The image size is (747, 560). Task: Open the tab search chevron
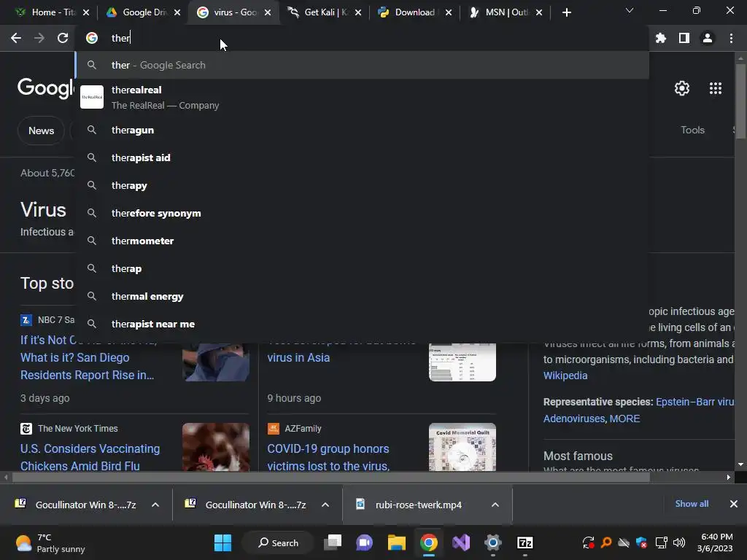[630, 10]
